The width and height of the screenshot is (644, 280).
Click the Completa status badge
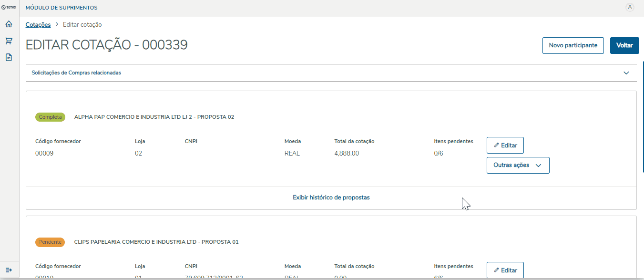(50, 117)
